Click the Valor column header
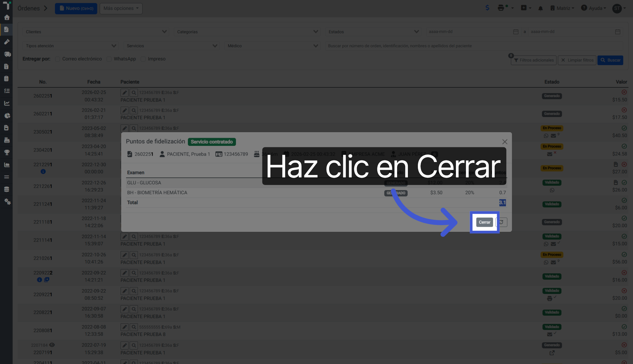 (621, 82)
